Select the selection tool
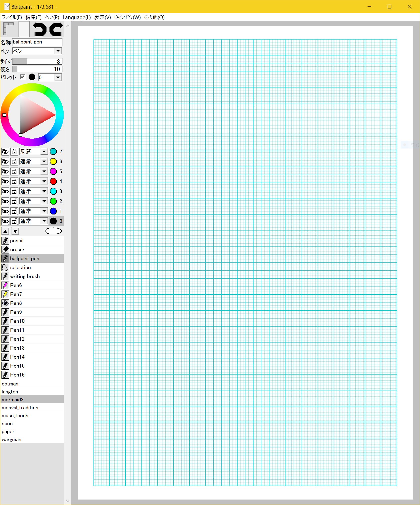The image size is (420, 505). (32, 267)
